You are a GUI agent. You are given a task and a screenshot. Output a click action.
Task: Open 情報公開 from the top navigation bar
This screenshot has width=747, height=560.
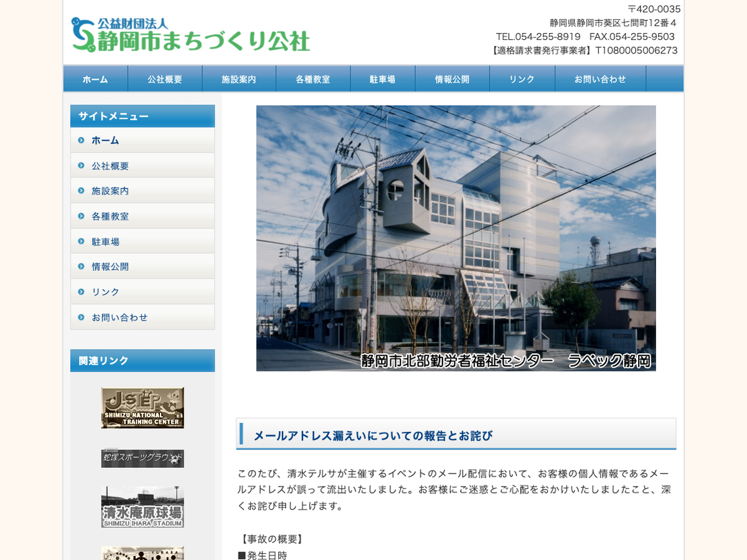coord(452,79)
